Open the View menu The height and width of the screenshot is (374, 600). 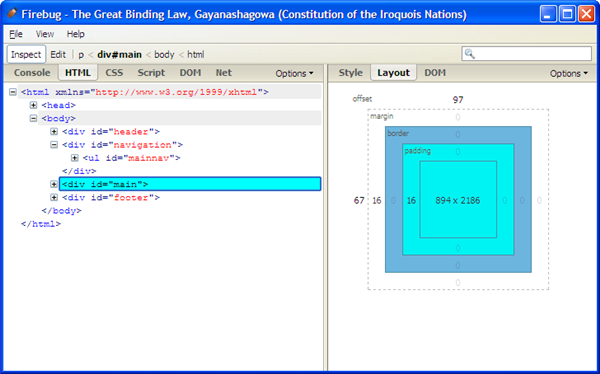tap(45, 34)
